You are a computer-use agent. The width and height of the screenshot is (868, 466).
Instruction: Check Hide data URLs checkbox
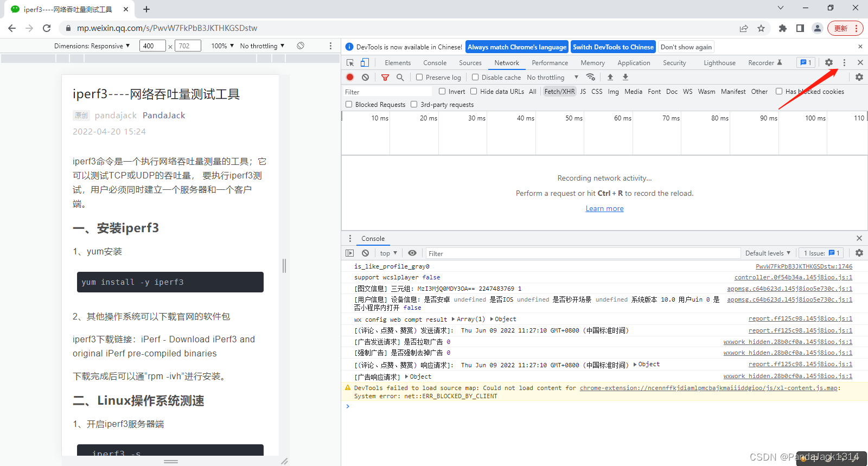[474, 92]
